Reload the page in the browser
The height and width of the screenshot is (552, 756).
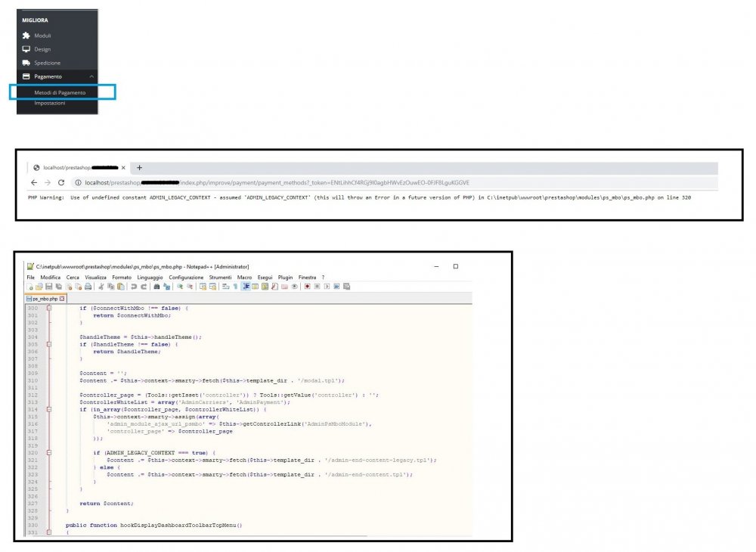[x=61, y=183]
